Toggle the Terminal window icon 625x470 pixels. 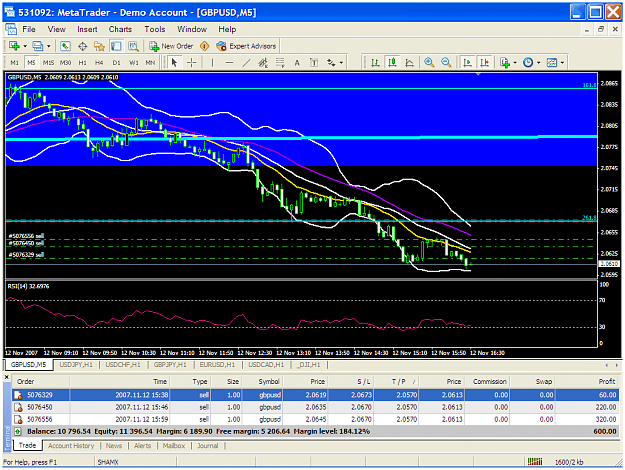click(116, 46)
